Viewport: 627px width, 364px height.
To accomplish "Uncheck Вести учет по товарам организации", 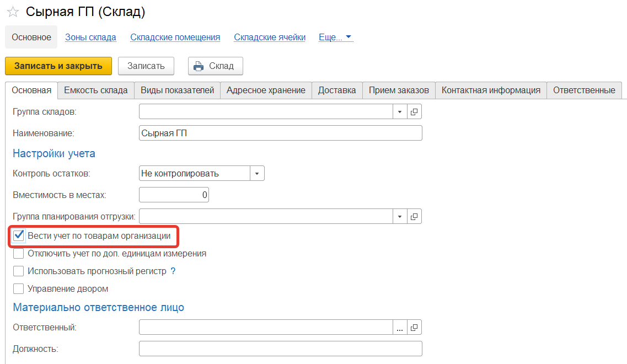I will pyautogui.click(x=19, y=236).
